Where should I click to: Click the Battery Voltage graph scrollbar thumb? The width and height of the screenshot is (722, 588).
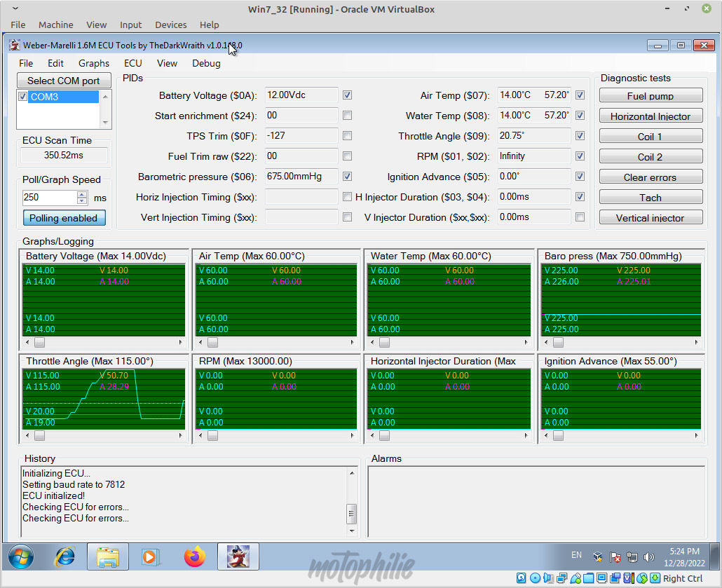pos(39,342)
